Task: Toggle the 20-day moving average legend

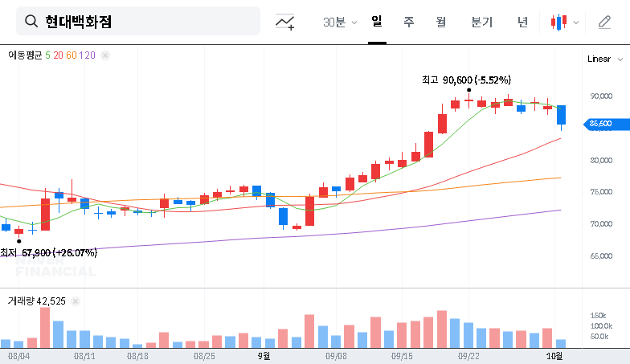Action: 59,55
